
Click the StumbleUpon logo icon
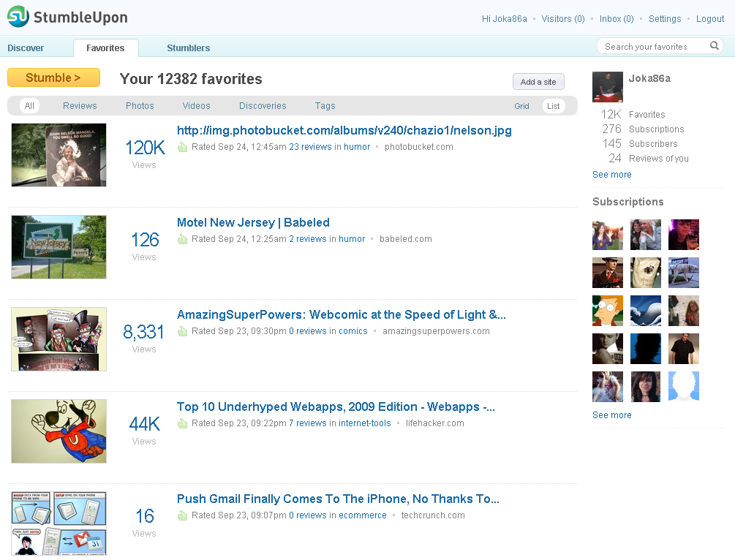point(18,16)
